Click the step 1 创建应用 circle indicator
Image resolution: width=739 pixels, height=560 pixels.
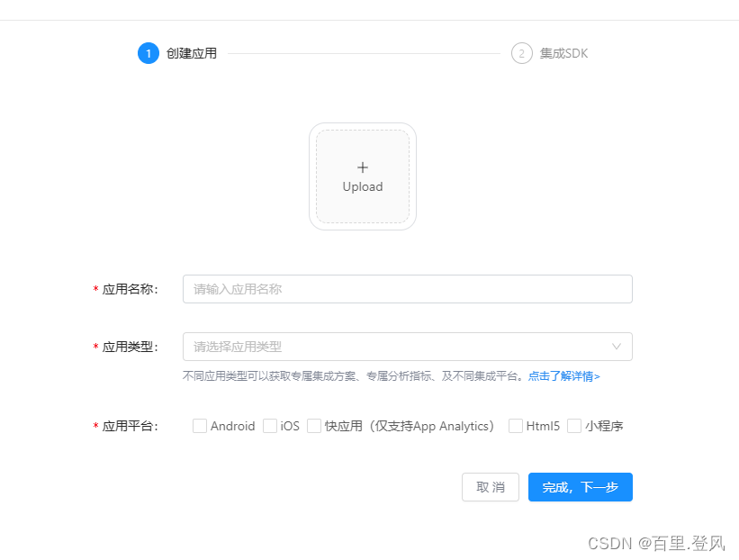tap(148, 53)
